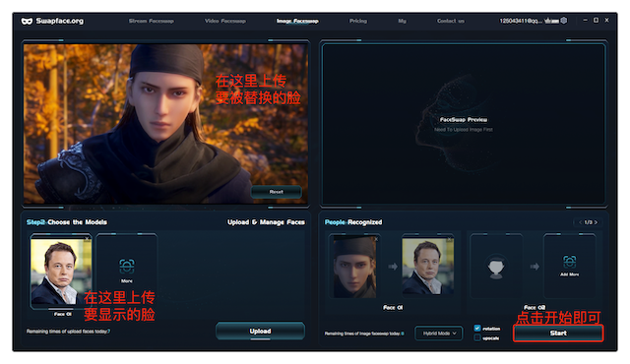Open the Video Faceswap tab

pos(225,21)
